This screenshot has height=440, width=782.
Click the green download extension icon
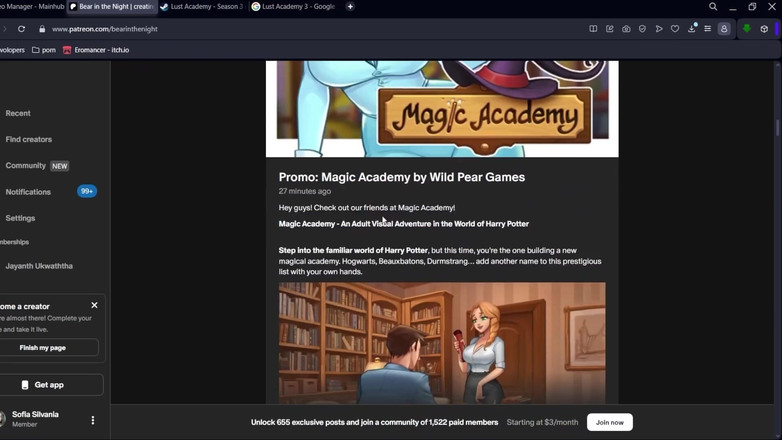(746, 29)
